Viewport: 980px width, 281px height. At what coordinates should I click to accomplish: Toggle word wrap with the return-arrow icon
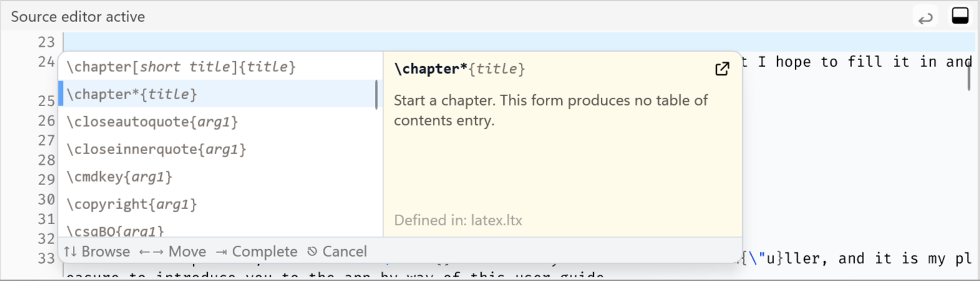tap(926, 17)
